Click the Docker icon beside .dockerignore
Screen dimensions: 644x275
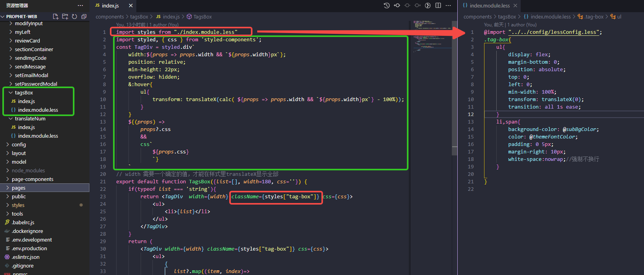click(7, 231)
